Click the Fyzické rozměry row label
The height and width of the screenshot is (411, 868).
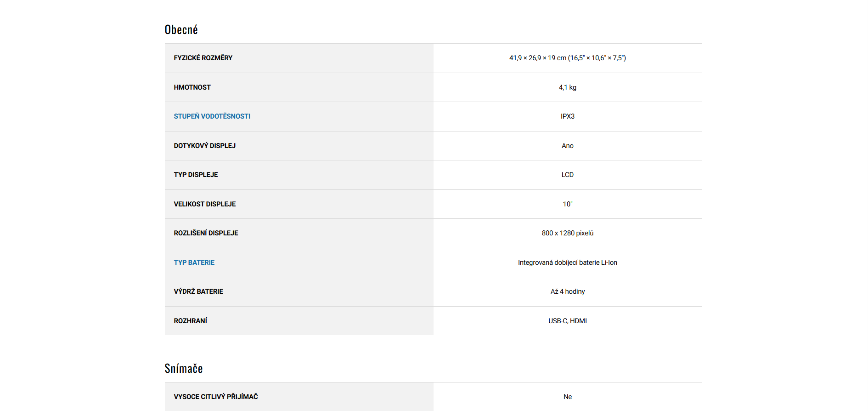pyautogui.click(x=203, y=58)
